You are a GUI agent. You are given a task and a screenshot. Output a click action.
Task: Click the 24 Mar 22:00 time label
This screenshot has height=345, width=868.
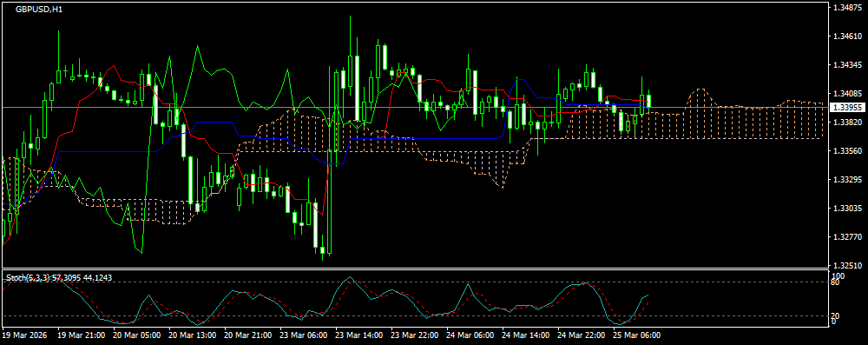pos(582,335)
